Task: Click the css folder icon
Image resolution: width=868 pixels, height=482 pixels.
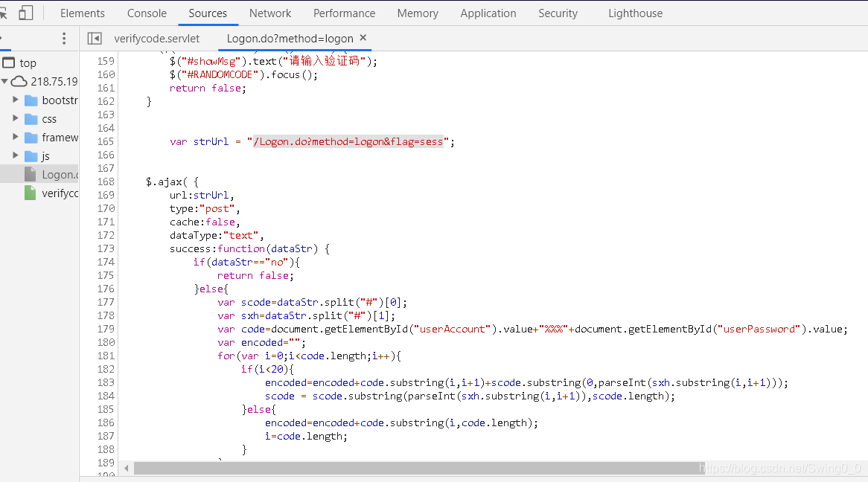Action: tap(31, 119)
